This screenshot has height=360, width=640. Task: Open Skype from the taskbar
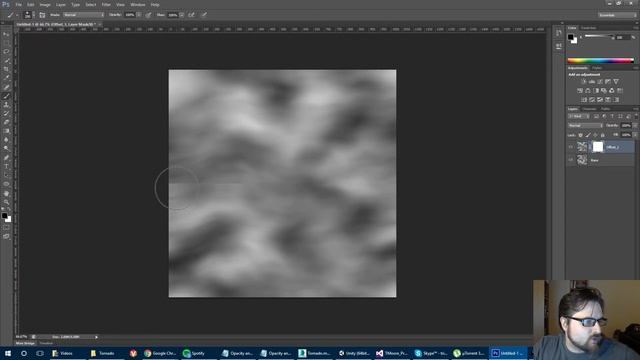pos(431,353)
